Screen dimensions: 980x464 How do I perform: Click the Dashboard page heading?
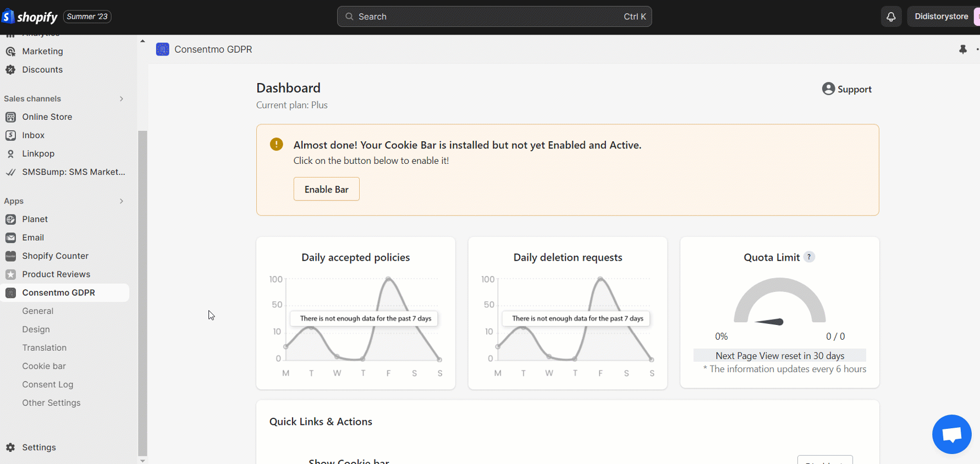[288, 88]
